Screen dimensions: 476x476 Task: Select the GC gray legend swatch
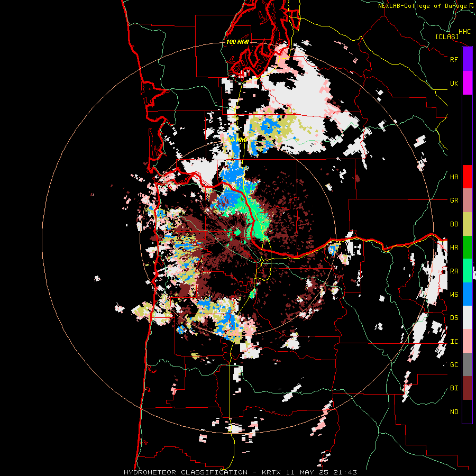[467, 364]
